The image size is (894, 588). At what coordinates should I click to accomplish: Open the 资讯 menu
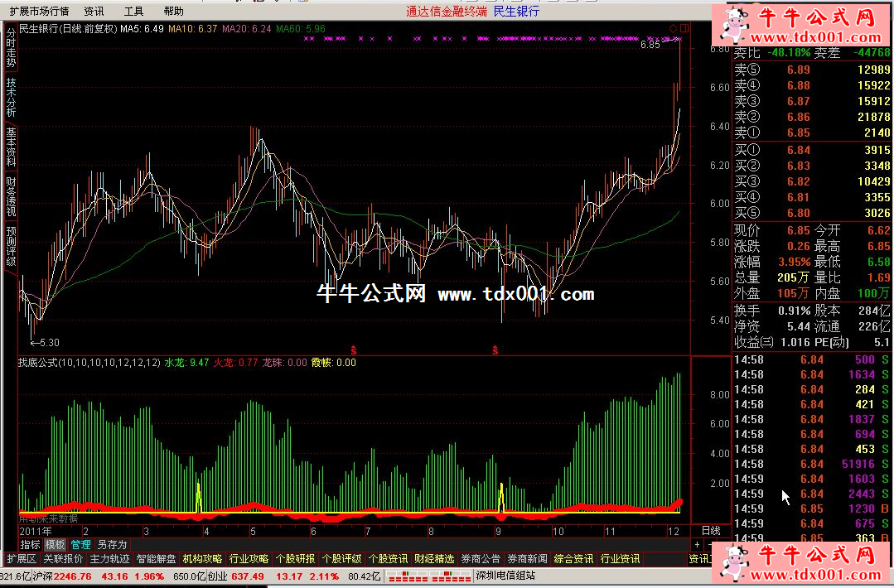coord(94,11)
